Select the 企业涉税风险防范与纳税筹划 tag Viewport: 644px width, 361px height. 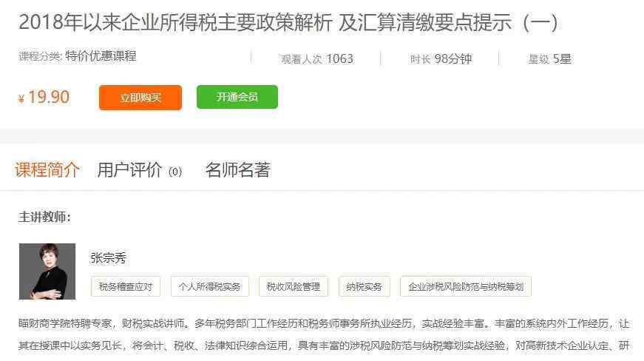(466, 287)
